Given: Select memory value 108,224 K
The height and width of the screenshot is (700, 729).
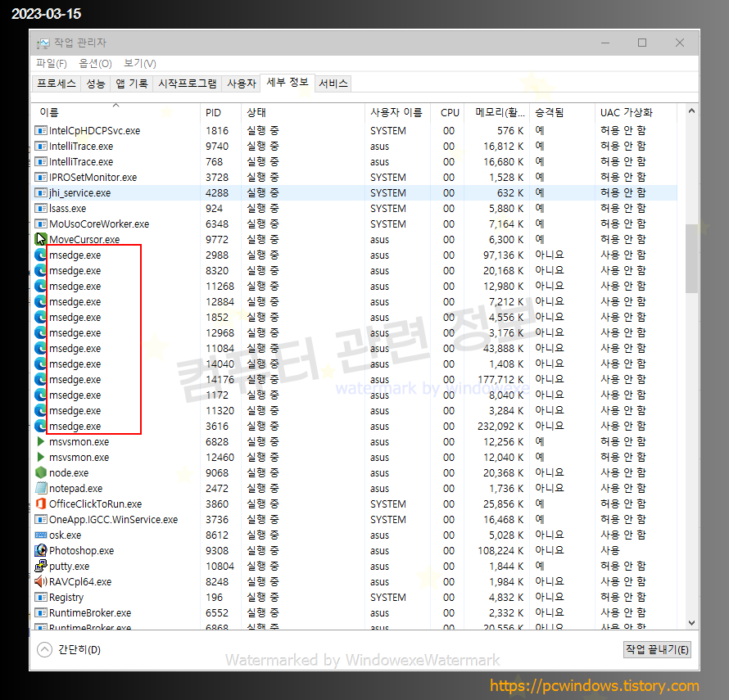Looking at the screenshot, I should point(500,551).
